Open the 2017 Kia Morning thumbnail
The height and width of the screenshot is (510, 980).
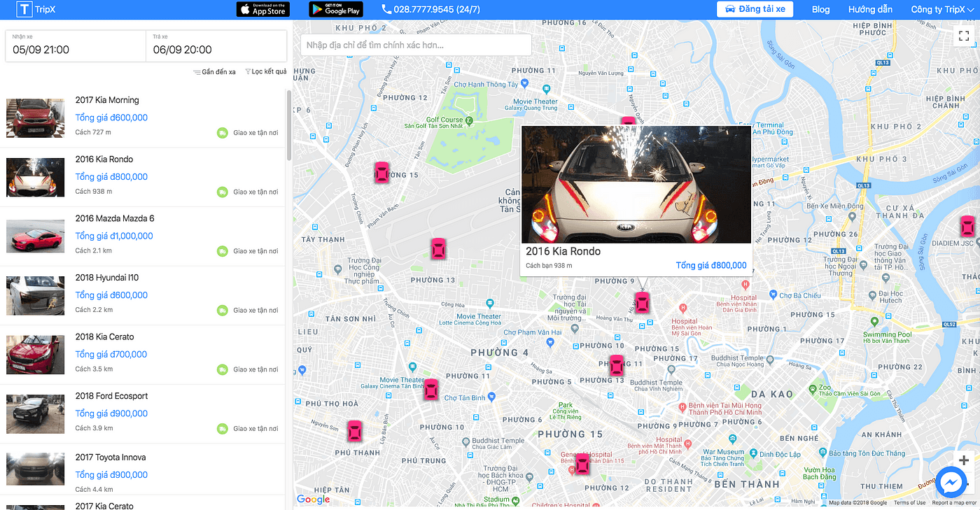pos(35,118)
